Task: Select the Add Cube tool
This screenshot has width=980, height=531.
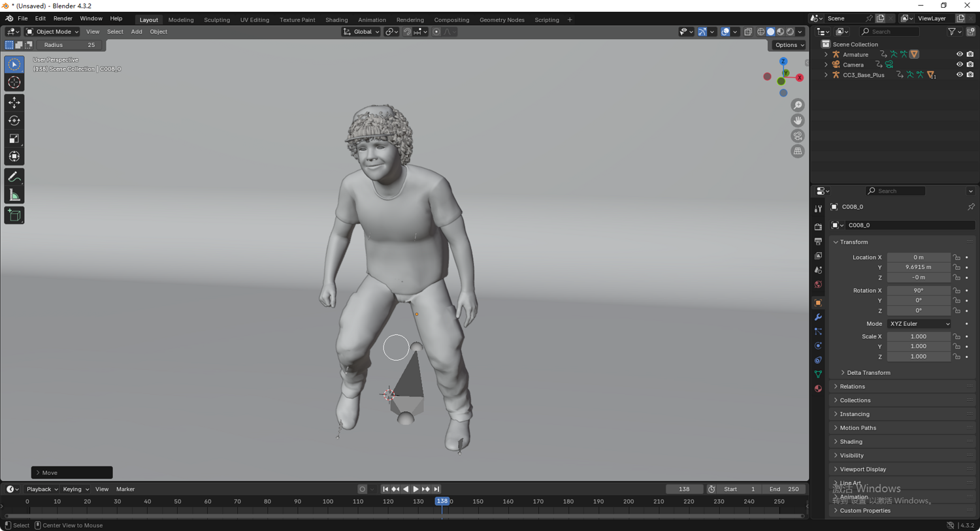Action: [x=14, y=216]
